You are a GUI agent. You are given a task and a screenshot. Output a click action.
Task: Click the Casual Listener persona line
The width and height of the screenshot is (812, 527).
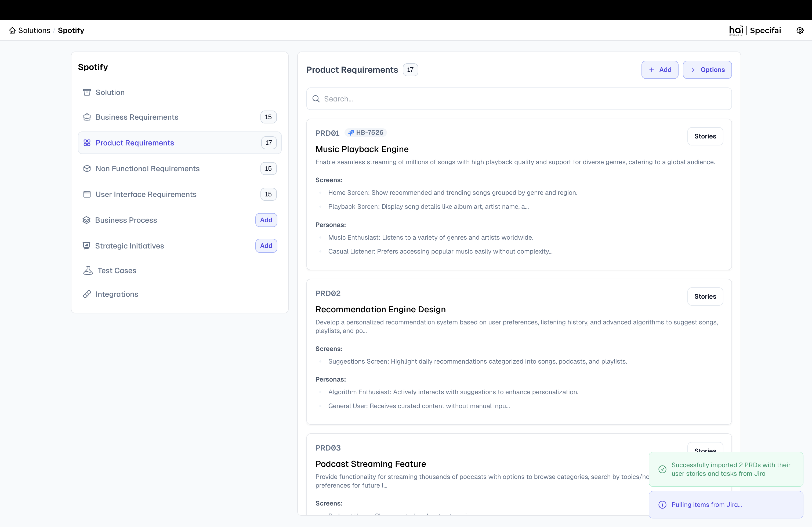(440, 252)
